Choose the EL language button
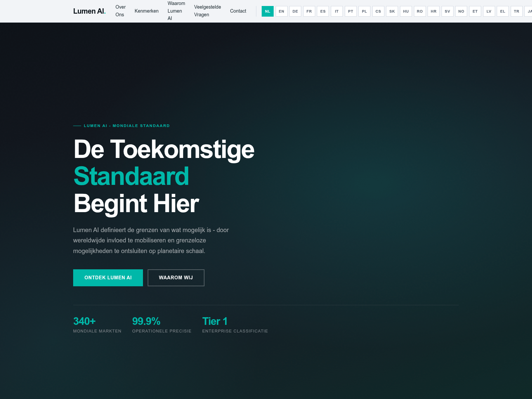532x399 pixels. (x=503, y=11)
